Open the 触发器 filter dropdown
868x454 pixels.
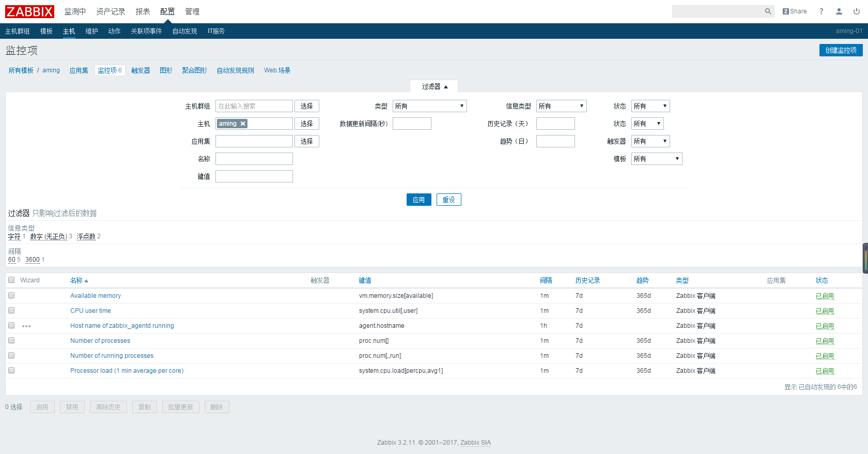tap(650, 141)
